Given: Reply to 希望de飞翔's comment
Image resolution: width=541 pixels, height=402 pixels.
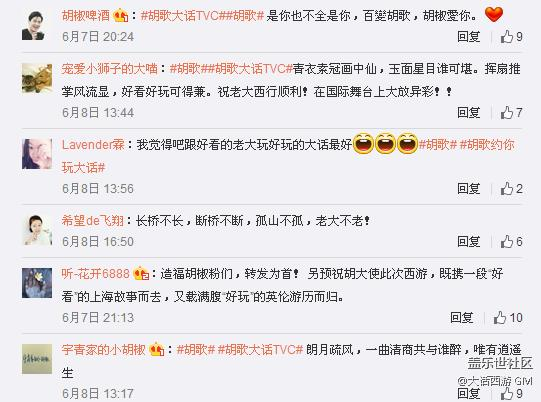Looking at the screenshot, I should [x=469, y=242].
